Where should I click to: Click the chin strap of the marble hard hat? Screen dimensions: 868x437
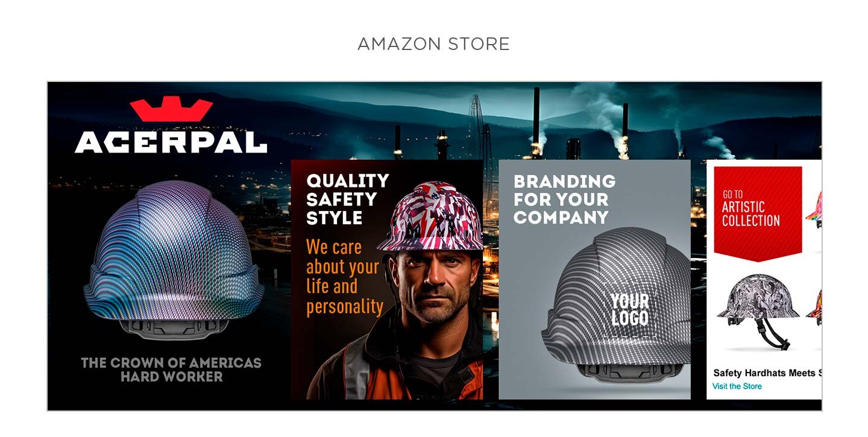pyautogui.click(x=775, y=333)
